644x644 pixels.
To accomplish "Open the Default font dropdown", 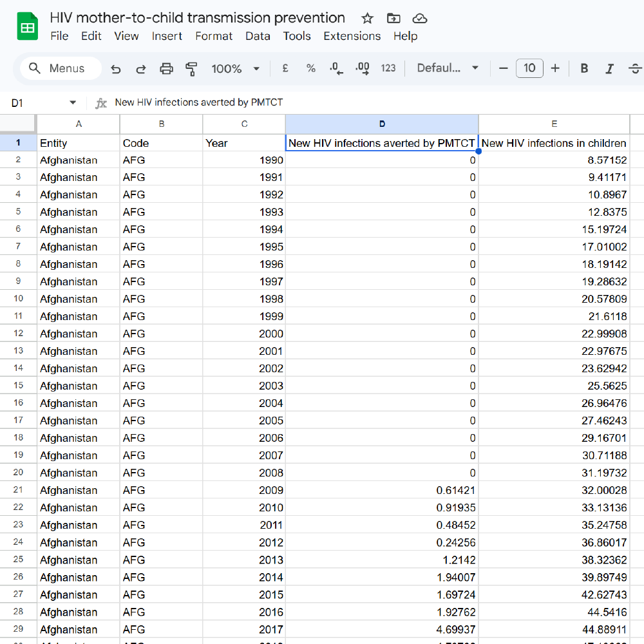I will pos(448,68).
